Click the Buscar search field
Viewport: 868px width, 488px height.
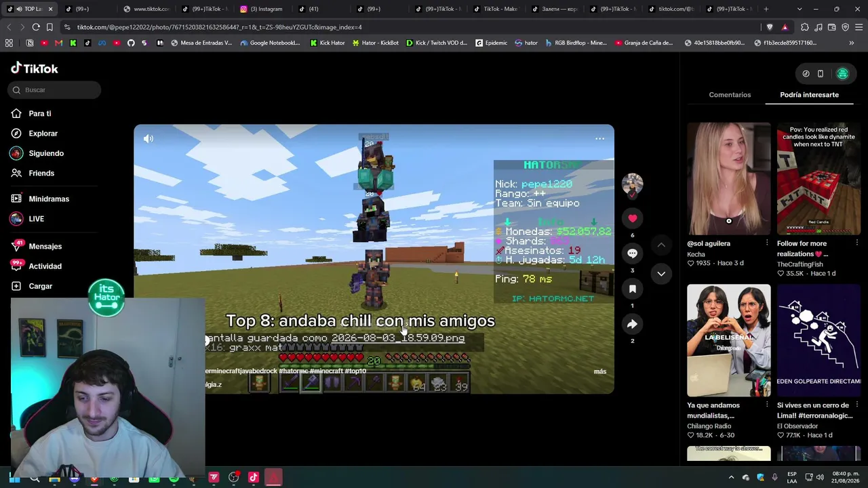(x=55, y=90)
